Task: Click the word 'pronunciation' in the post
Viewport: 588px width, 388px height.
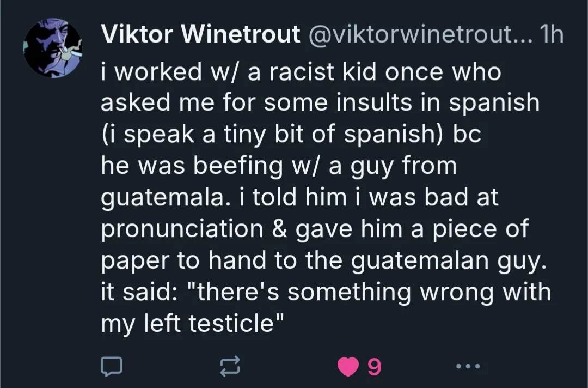Action: pos(182,229)
